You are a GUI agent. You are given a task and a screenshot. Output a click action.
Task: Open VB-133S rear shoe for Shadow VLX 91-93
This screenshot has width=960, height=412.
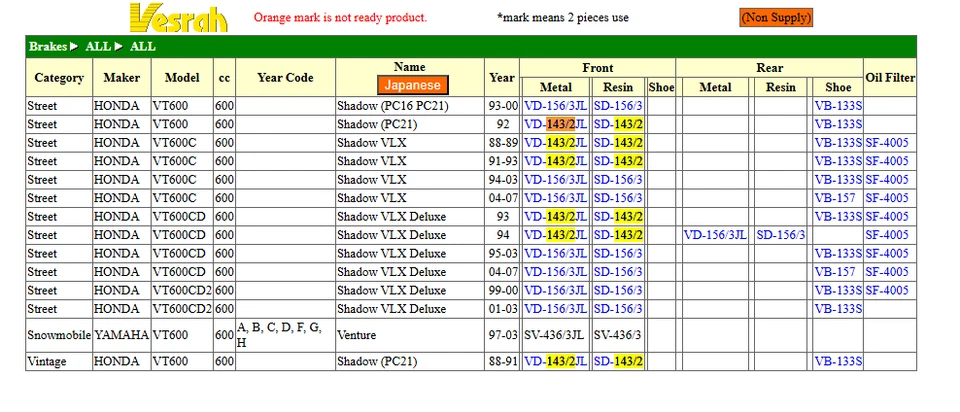point(838,161)
